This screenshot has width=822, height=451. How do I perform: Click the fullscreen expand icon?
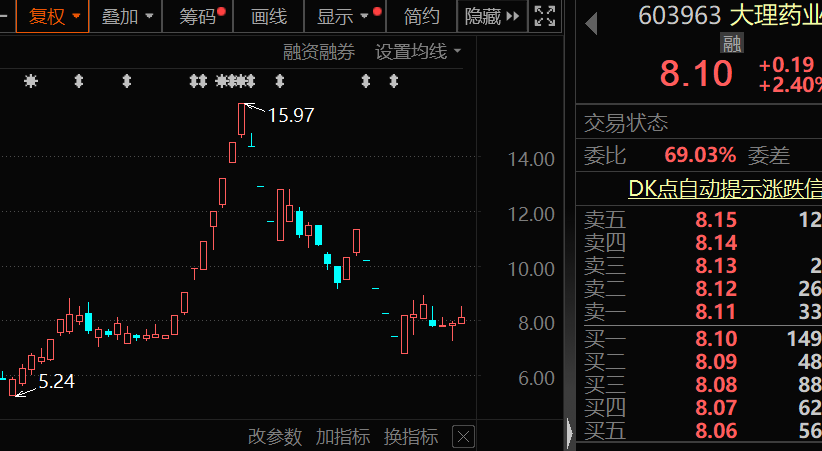click(545, 16)
